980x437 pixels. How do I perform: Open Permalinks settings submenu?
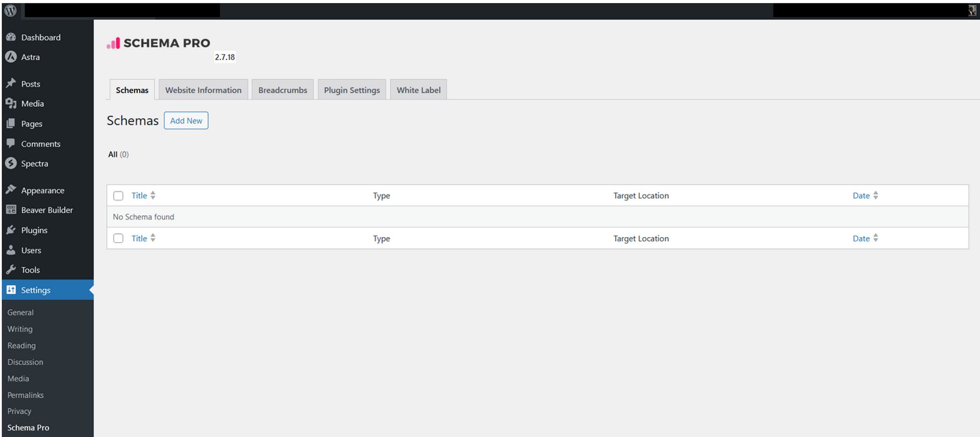click(x=26, y=395)
